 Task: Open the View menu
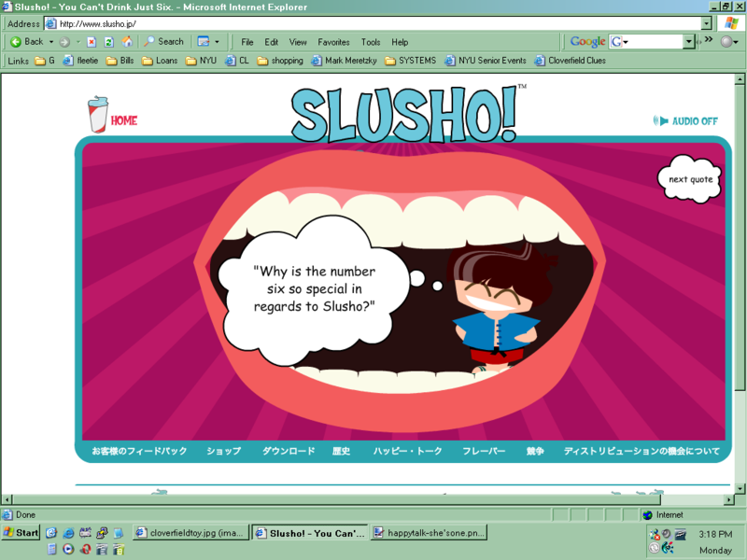pyautogui.click(x=298, y=42)
